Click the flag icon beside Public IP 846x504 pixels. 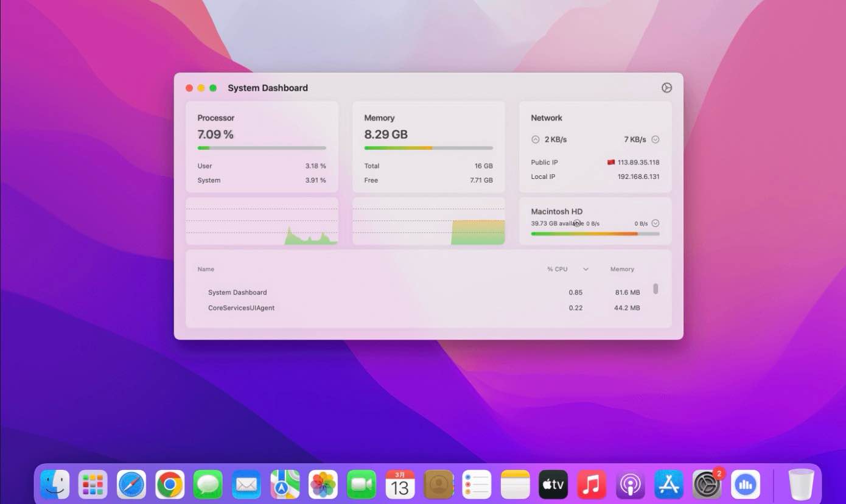[610, 163]
